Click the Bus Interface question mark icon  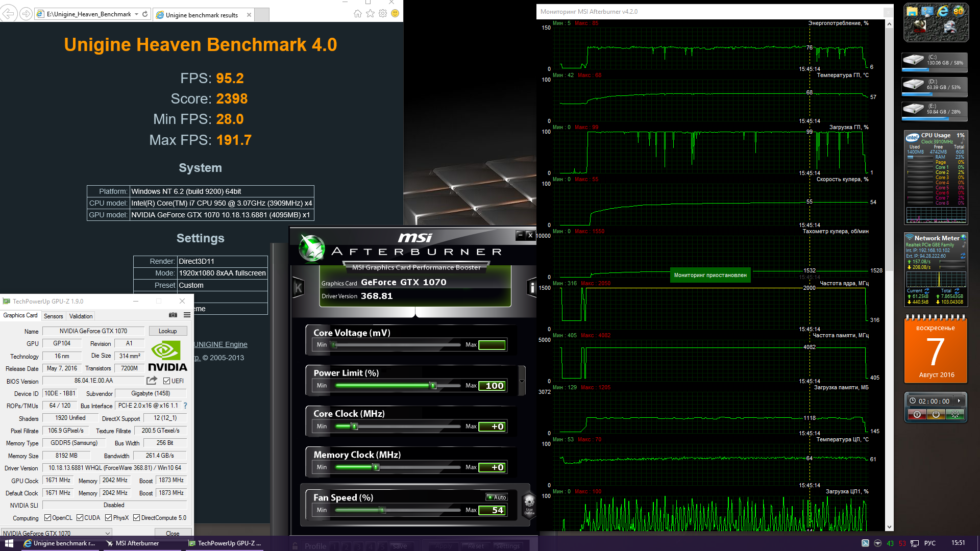[185, 406]
